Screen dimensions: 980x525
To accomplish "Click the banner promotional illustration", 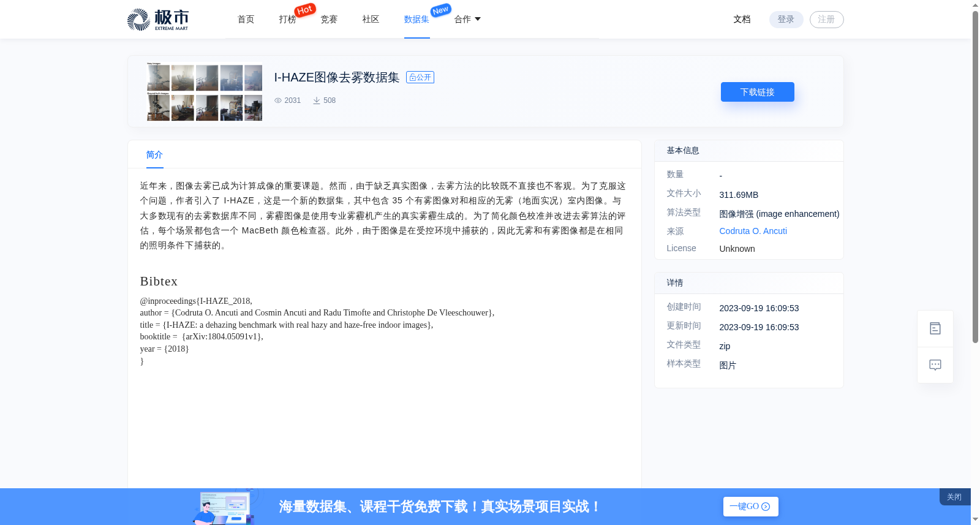I will pos(225,507).
